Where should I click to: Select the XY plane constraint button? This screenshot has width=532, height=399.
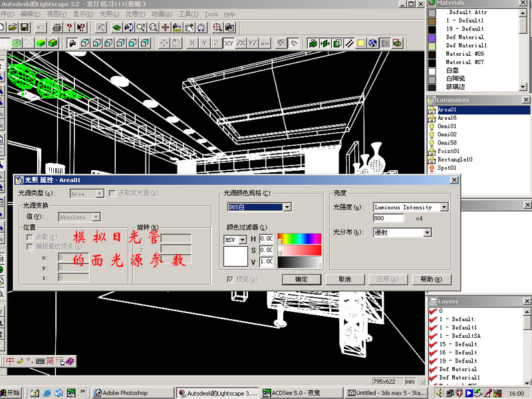point(229,43)
